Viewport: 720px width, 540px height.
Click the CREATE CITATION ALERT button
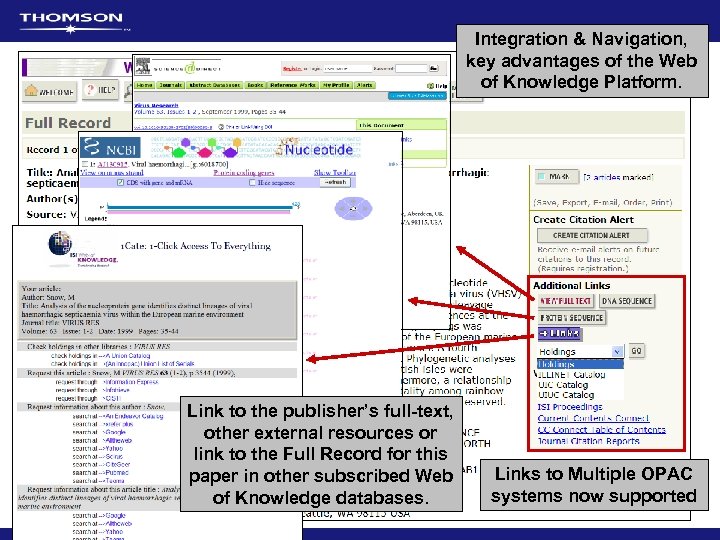tap(592, 236)
